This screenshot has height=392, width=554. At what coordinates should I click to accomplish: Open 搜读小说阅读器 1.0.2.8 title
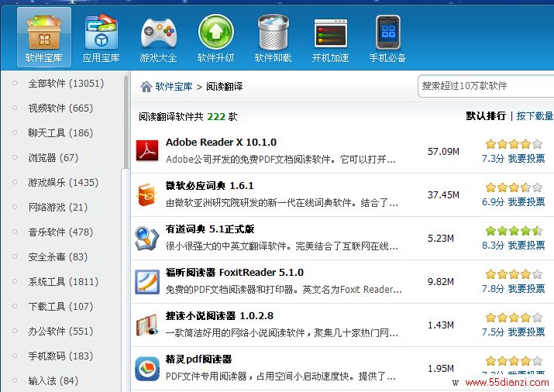219,316
